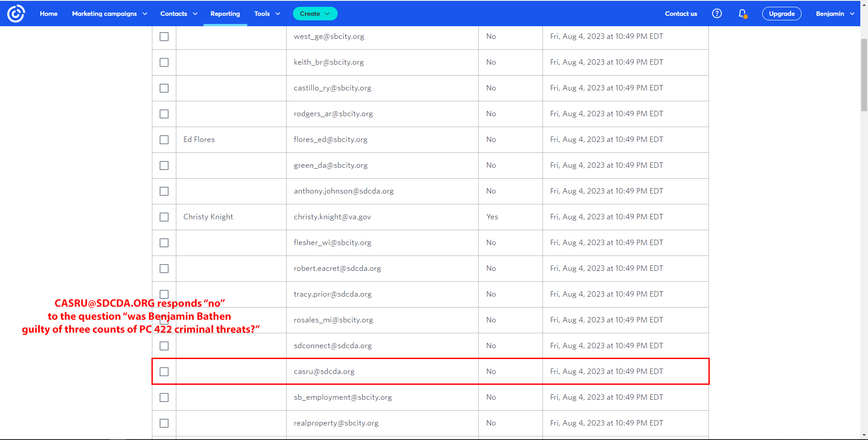868x440 pixels.
Task: Check the realproperty@sbcity.org row checkbox
Action: [164, 423]
